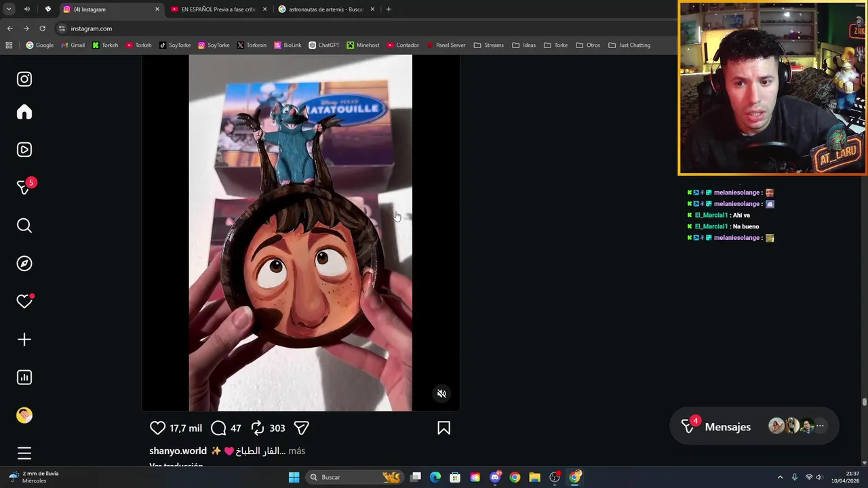Screen dimensions: 868x488
Task: Open the apps grid in bookmarks bar
Action: pyautogui.click(x=9, y=45)
